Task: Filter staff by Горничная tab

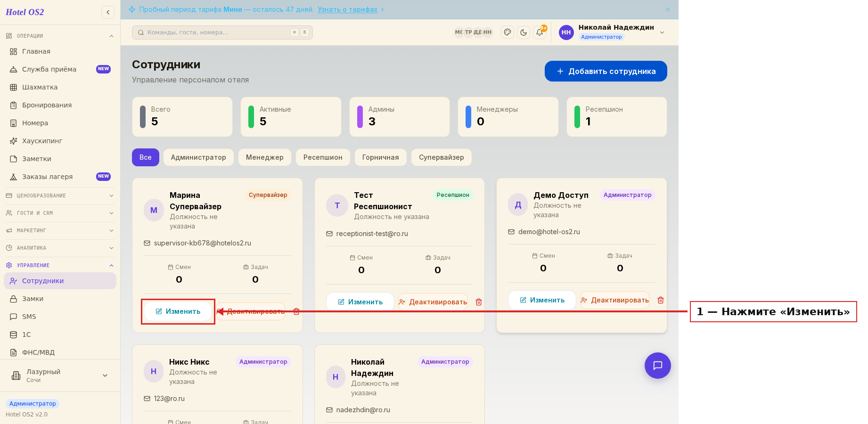Action: point(380,157)
